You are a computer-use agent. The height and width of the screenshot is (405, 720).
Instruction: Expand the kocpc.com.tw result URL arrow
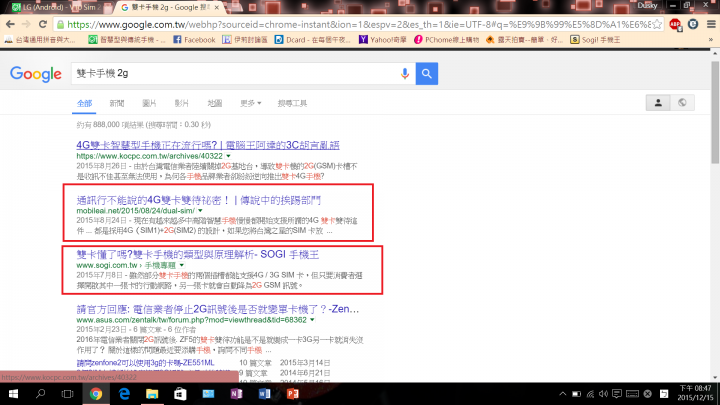(228, 156)
